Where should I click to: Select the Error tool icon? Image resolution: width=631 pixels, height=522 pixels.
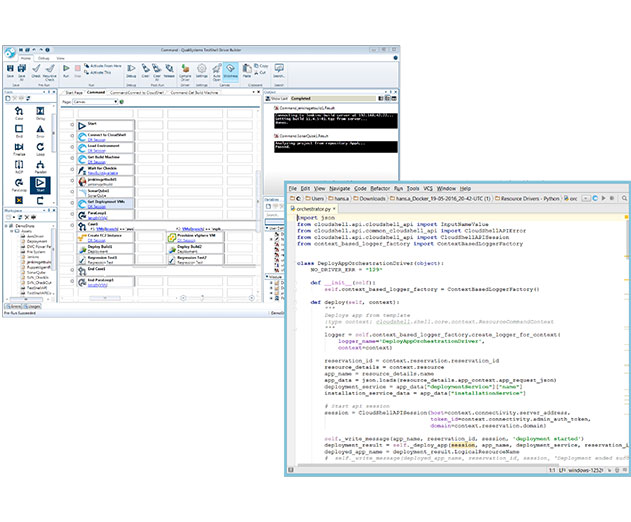[40, 131]
